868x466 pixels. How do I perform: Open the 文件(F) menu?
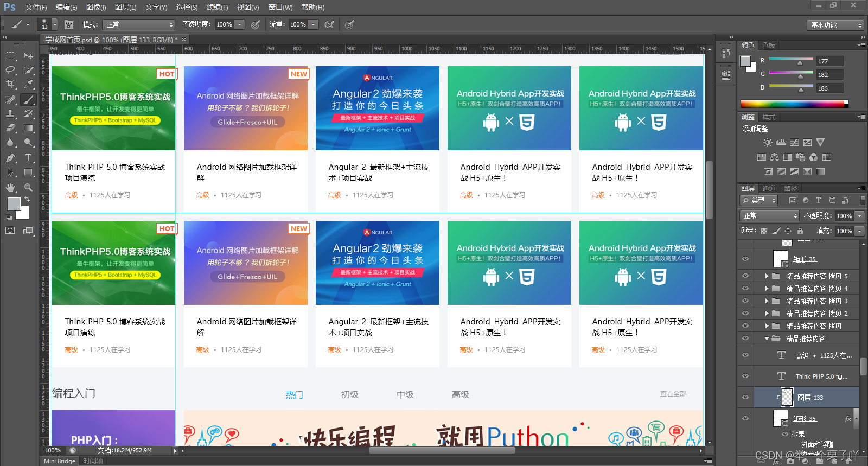[x=36, y=7]
